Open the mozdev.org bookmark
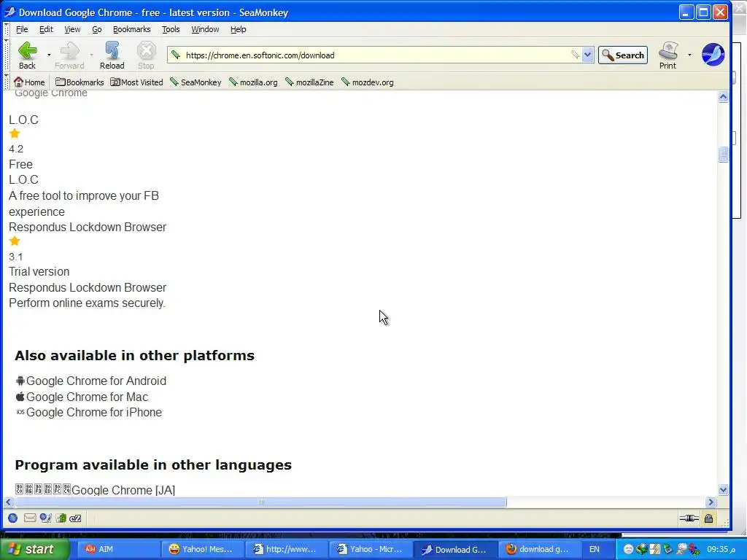The image size is (747, 560). (368, 82)
